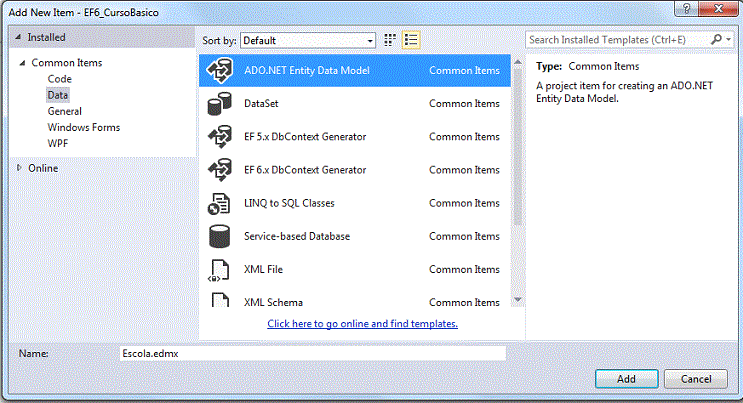743x403 pixels.
Task: Click the 'ADO.NET Entity Data Model' text
Action: (x=307, y=70)
